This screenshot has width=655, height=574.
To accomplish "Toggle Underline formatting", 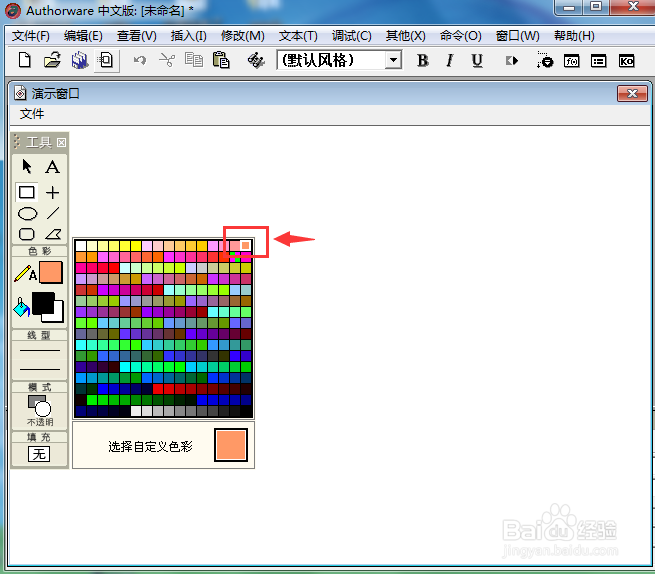I will (x=477, y=61).
